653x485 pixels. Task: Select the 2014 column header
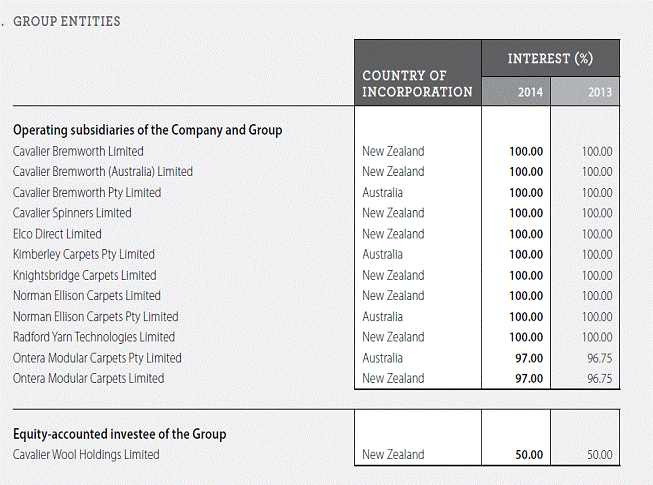[530, 92]
